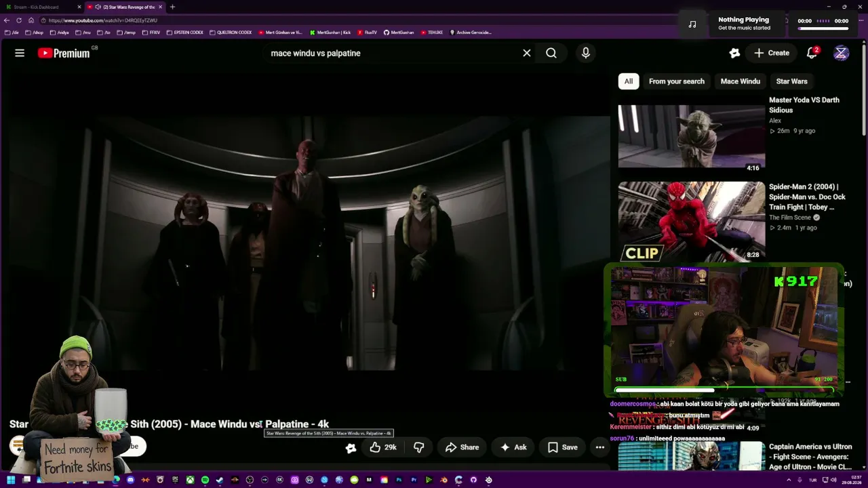The height and width of the screenshot is (488, 868).
Task: Close the Star Wars YouTube tab
Action: [x=161, y=7]
